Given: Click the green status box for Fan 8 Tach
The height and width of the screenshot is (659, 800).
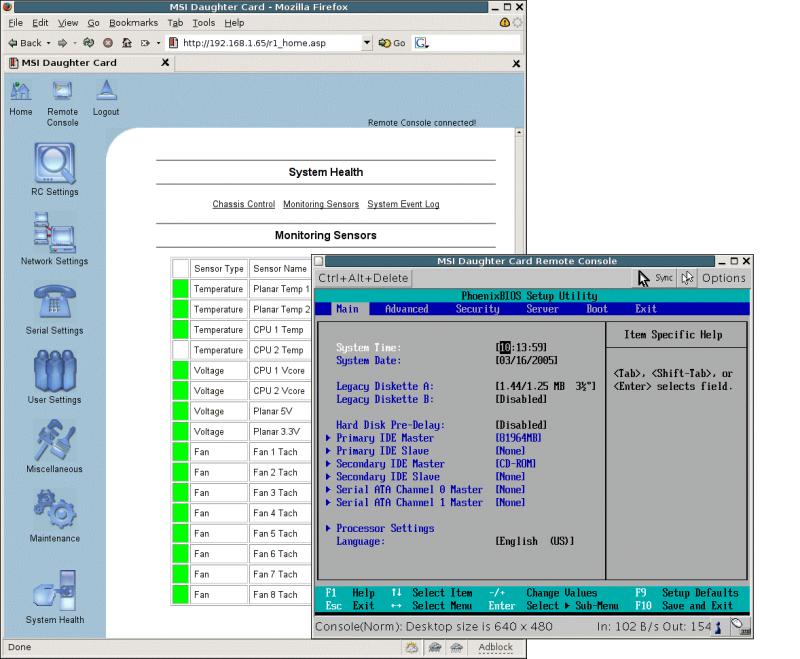Looking at the screenshot, I should click(180, 595).
